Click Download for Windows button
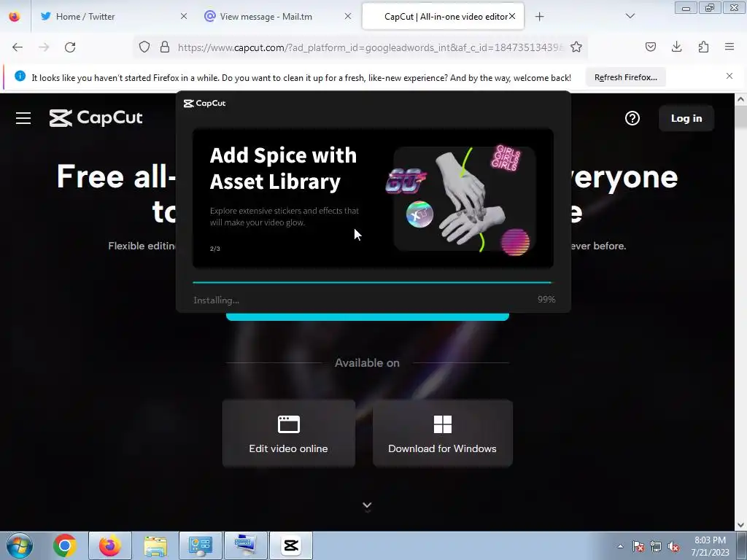Viewport: 747px width, 560px height. tap(443, 433)
